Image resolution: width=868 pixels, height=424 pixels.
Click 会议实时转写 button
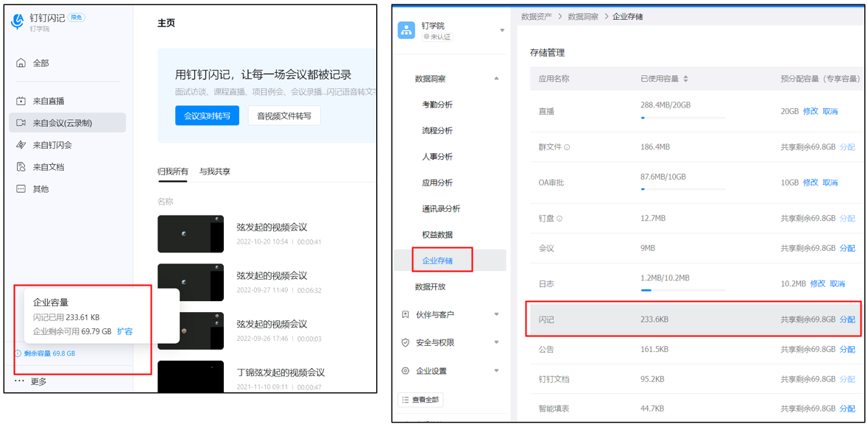click(207, 116)
